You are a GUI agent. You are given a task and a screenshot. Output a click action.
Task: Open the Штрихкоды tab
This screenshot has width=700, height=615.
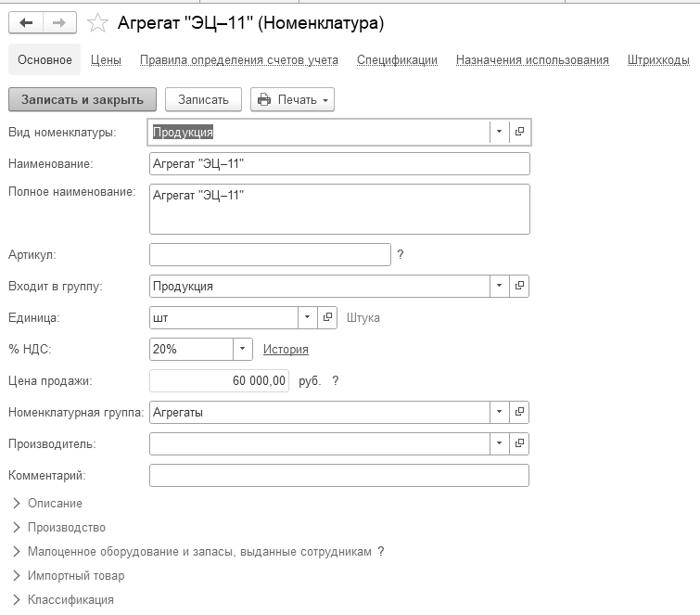(658, 60)
